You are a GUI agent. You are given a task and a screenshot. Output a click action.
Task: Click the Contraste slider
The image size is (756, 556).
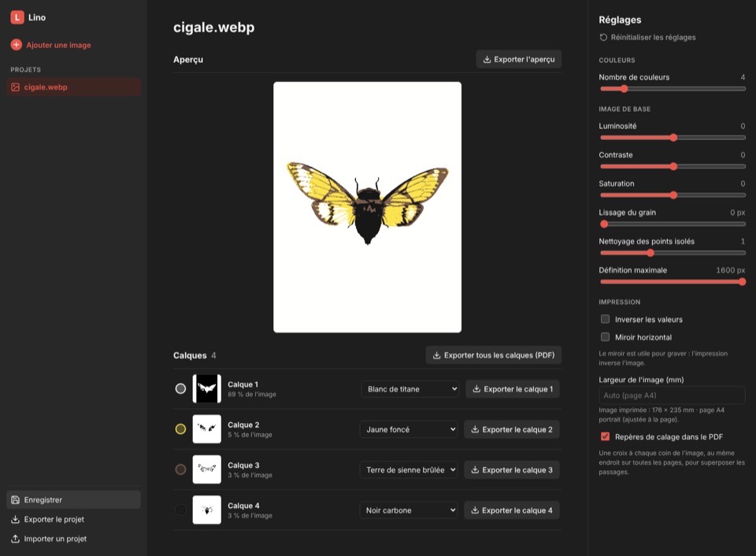point(673,166)
